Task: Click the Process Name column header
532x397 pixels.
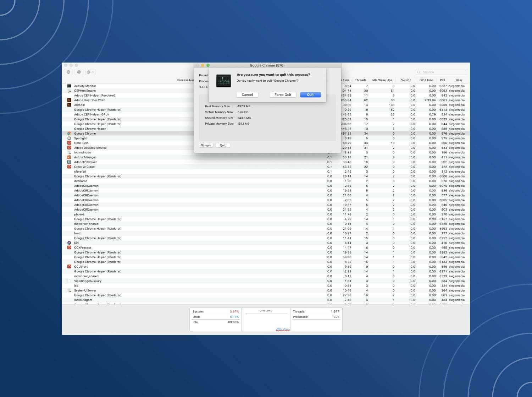Action: pos(185,80)
